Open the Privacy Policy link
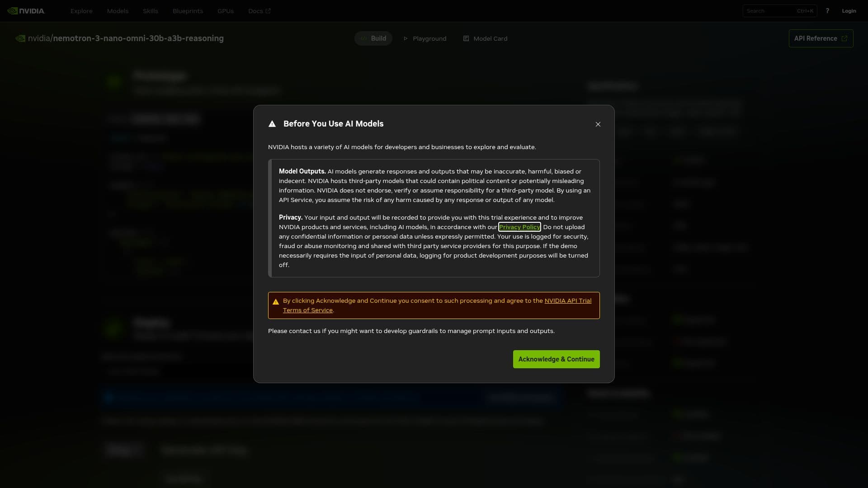Screen dimensions: 868x488 point(519,227)
